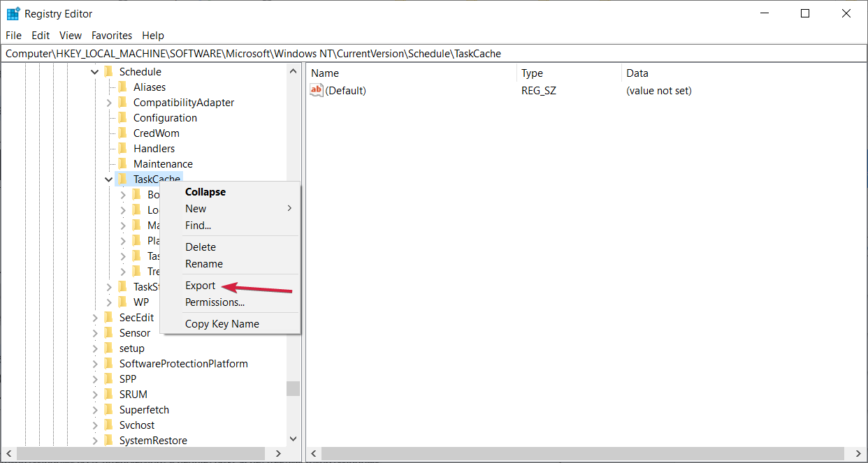868x463 pixels.
Task: Expand the Superfetch key
Action: pyautogui.click(x=95, y=410)
